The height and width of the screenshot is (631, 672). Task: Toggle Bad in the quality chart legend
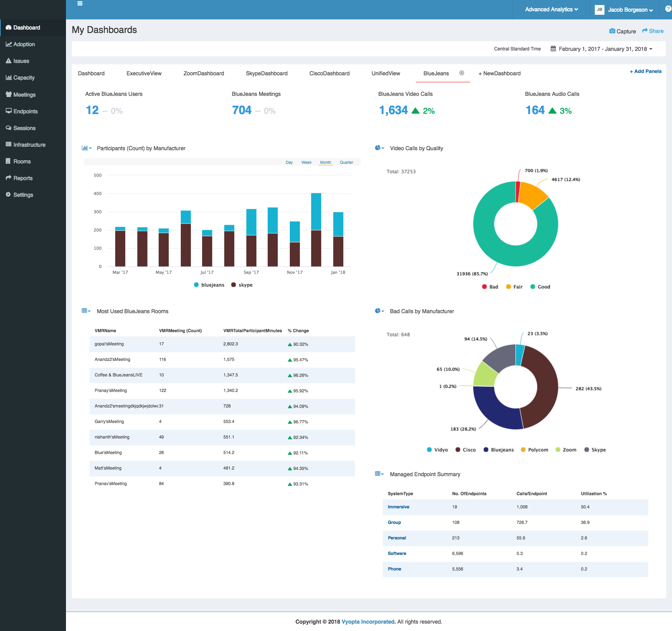490,287
